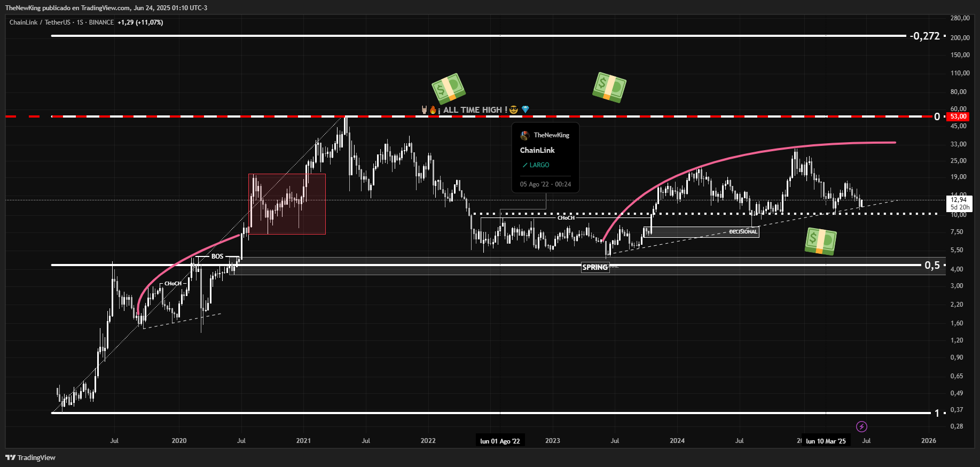Select the red 53,00 price tag

pos(959,116)
